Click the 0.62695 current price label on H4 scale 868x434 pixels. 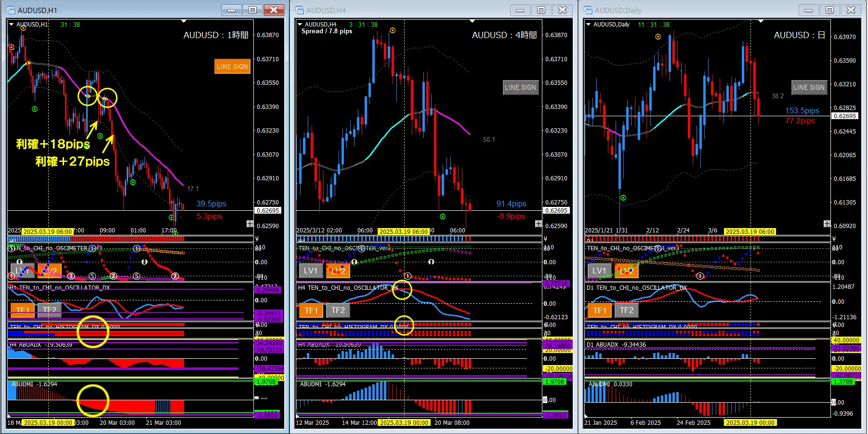tap(556, 211)
